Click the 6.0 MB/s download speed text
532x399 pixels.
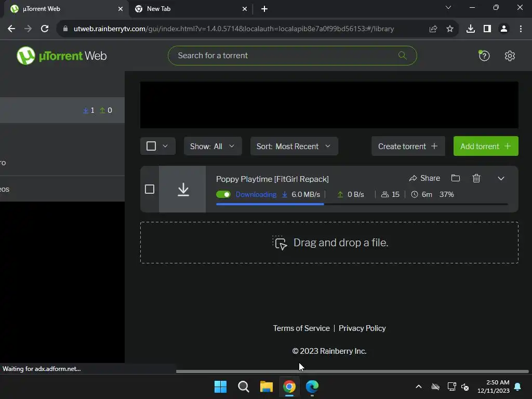(x=305, y=194)
